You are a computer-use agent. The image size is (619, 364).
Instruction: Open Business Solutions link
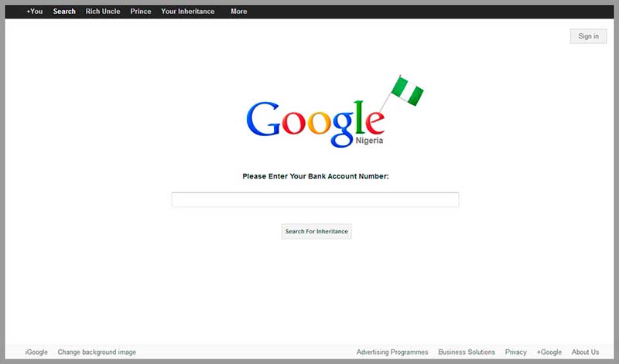pos(467,352)
